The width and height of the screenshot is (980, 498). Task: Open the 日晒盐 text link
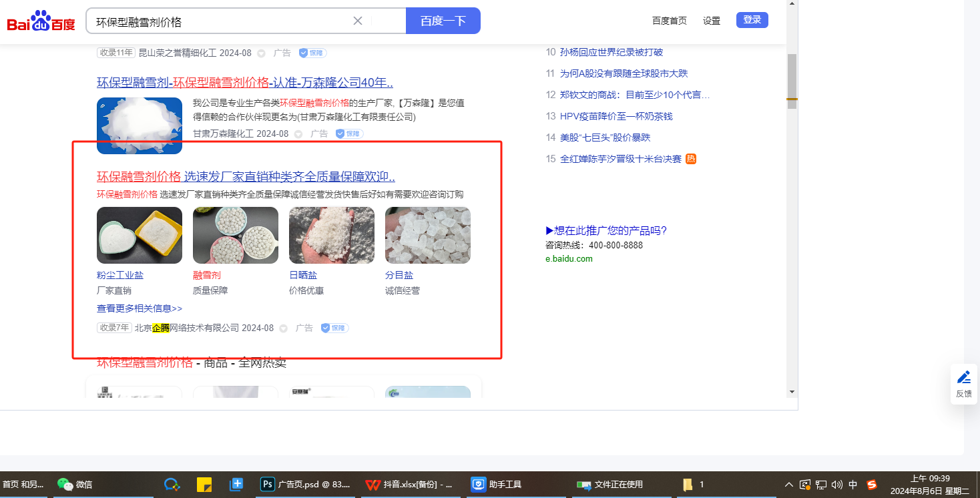[x=303, y=275]
